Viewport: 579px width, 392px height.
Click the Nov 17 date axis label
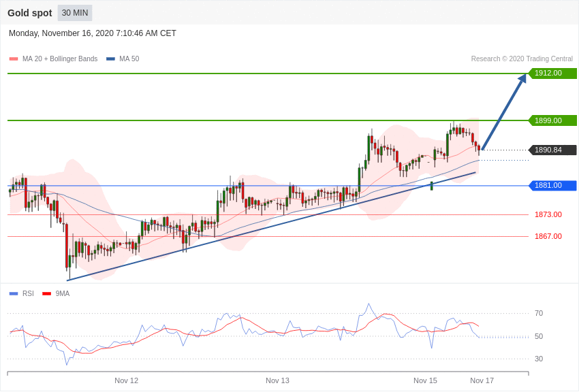click(482, 380)
